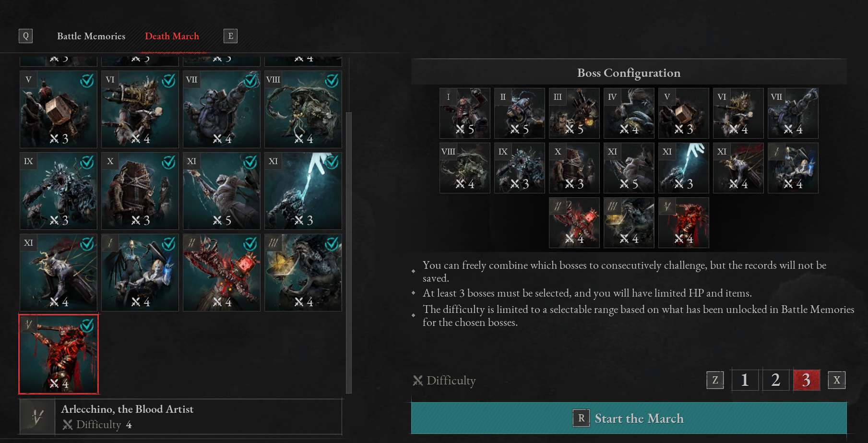Increase difficulty with X key button
This screenshot has height=443, width=868.
[837, 380]
